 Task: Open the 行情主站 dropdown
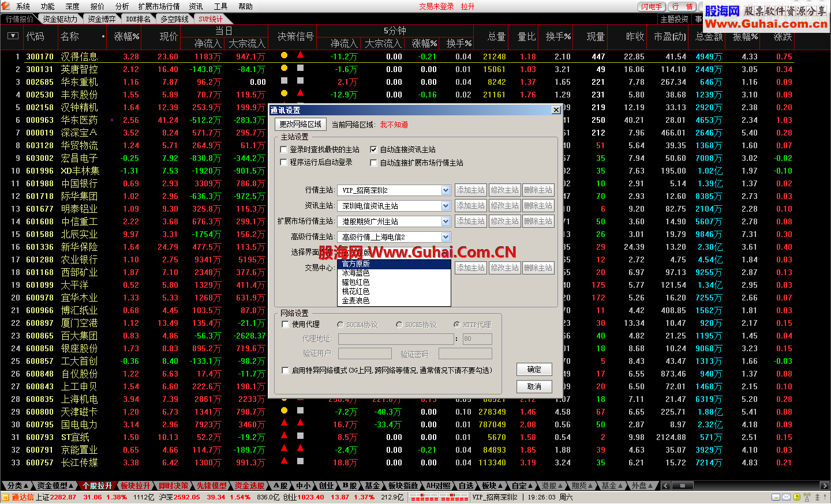[x=446, y=190]
